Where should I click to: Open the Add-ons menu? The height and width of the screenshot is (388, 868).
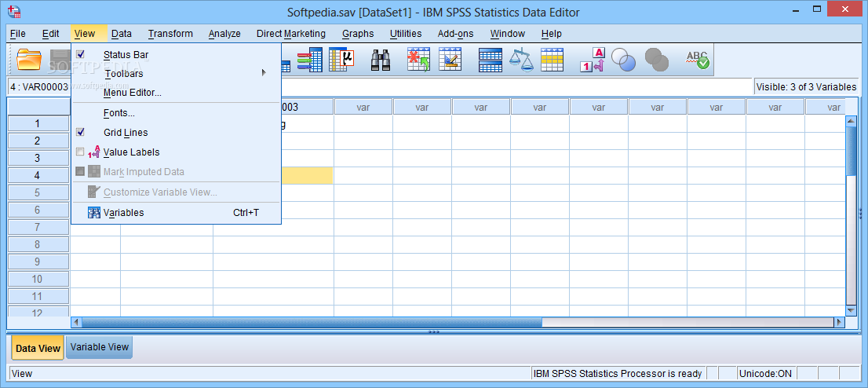pos(456,33)
